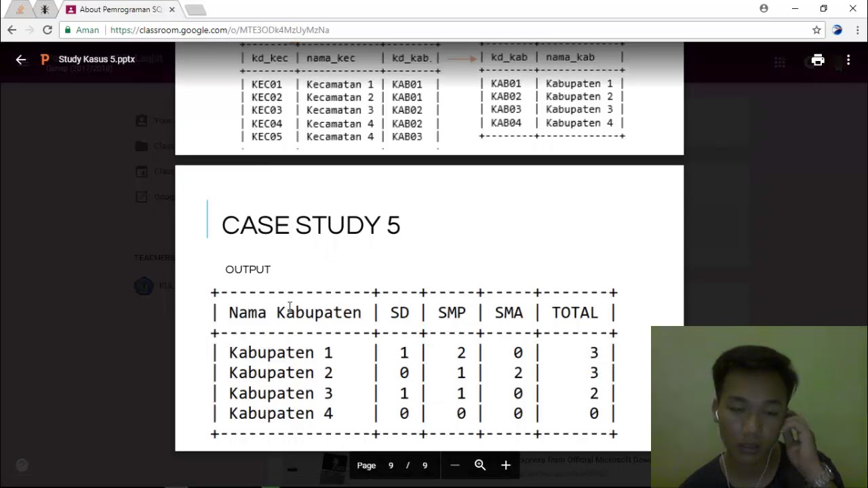Open more actions menu in preview header
This screenshot has width=868, height=488.
point(848,60)
